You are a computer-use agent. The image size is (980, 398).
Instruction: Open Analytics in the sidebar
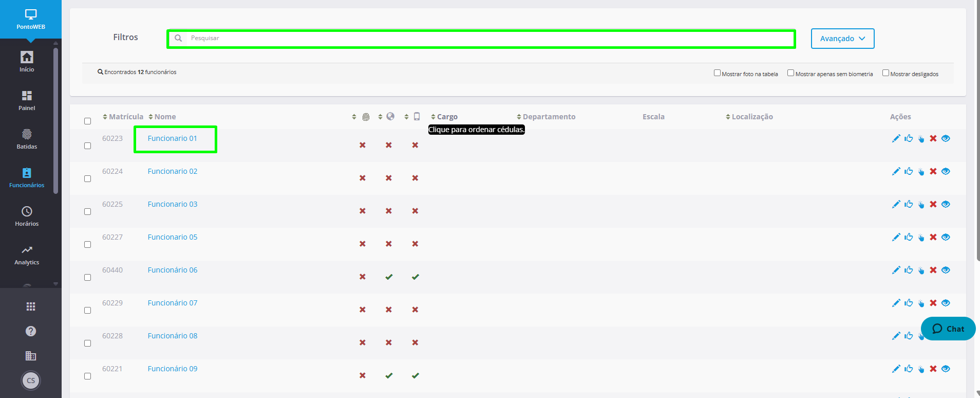pos(27,255)
